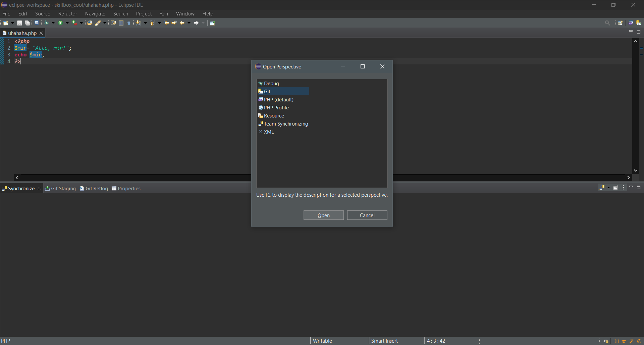Switch to PHP perspective icon at top right
This screenshot has height=345, width=644.
[631, 23]
